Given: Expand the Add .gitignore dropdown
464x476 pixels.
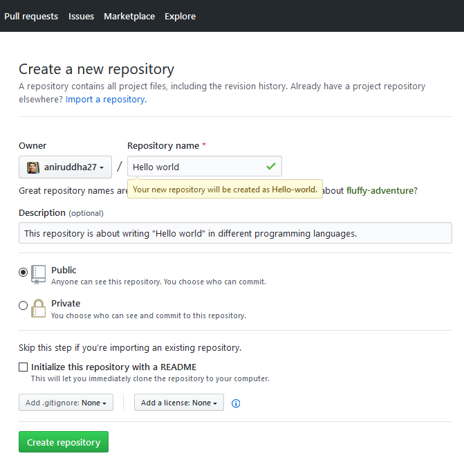Looking at the screenshot, I should tap(66, 403).
